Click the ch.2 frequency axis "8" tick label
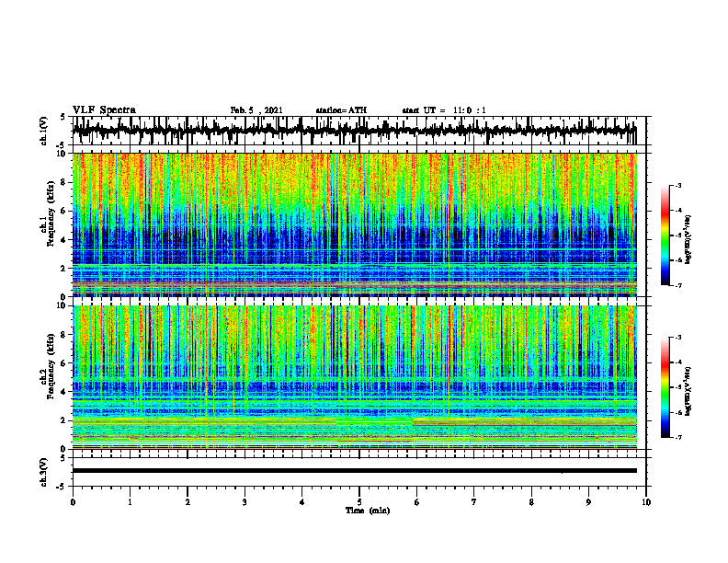Image resolution: width=728 pixels, height=563 pixels. pos(65,335)
